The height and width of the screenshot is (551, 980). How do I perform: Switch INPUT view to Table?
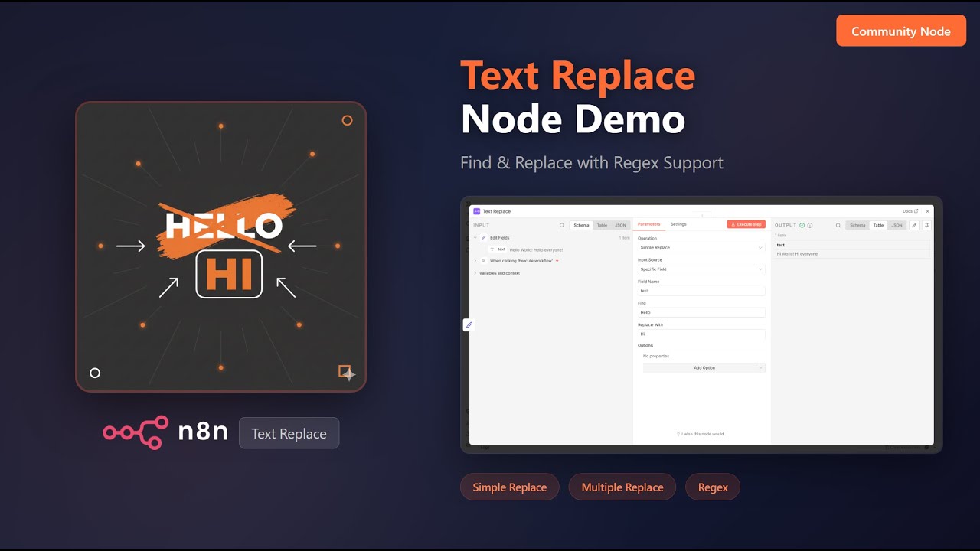click(602, 225)
